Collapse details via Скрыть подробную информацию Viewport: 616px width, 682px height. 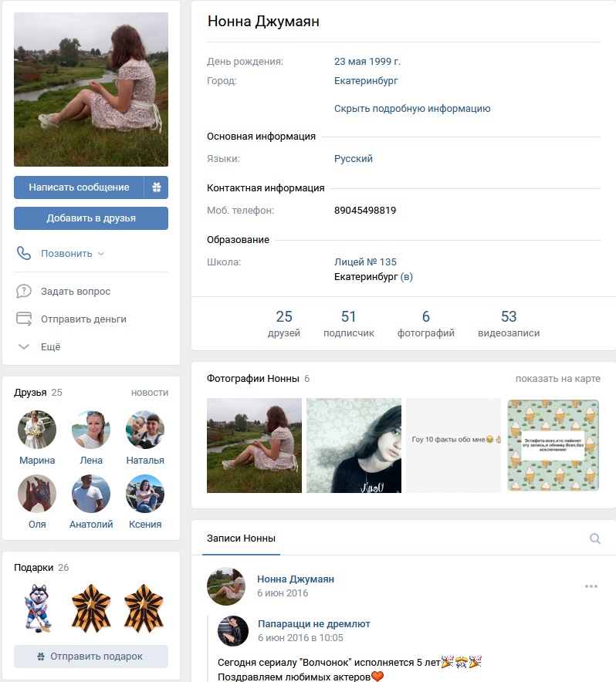(412, 108)
